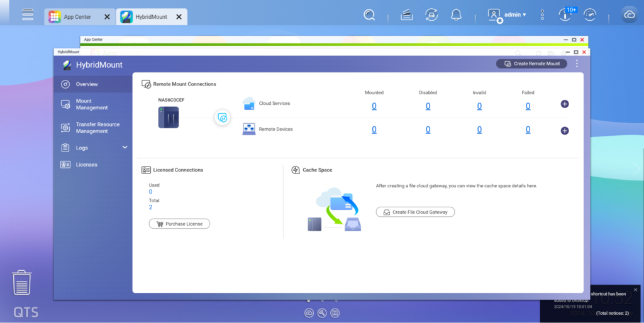The height and width of the screenshot is (323, 644).
Task: Go to Licenses in the sidebar
Action: click(86, 165)
